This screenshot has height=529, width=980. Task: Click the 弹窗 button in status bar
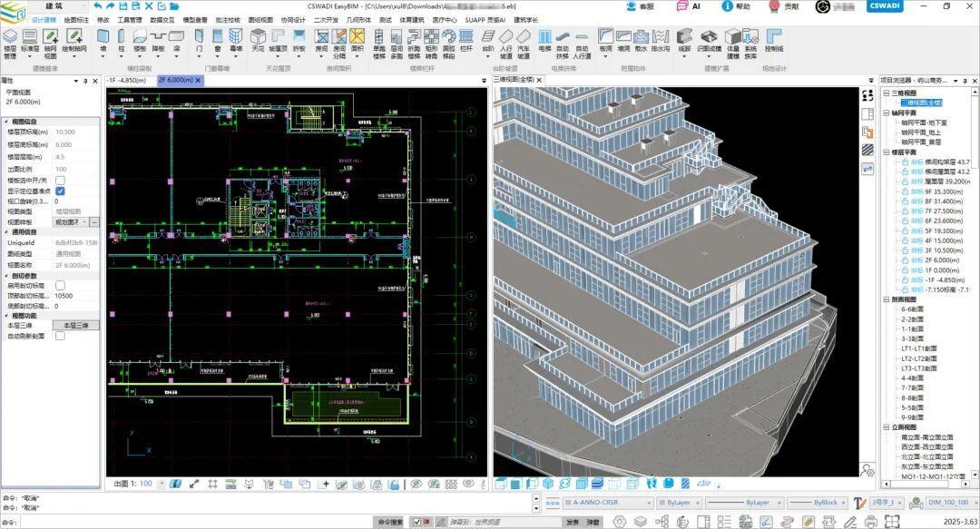593,522
